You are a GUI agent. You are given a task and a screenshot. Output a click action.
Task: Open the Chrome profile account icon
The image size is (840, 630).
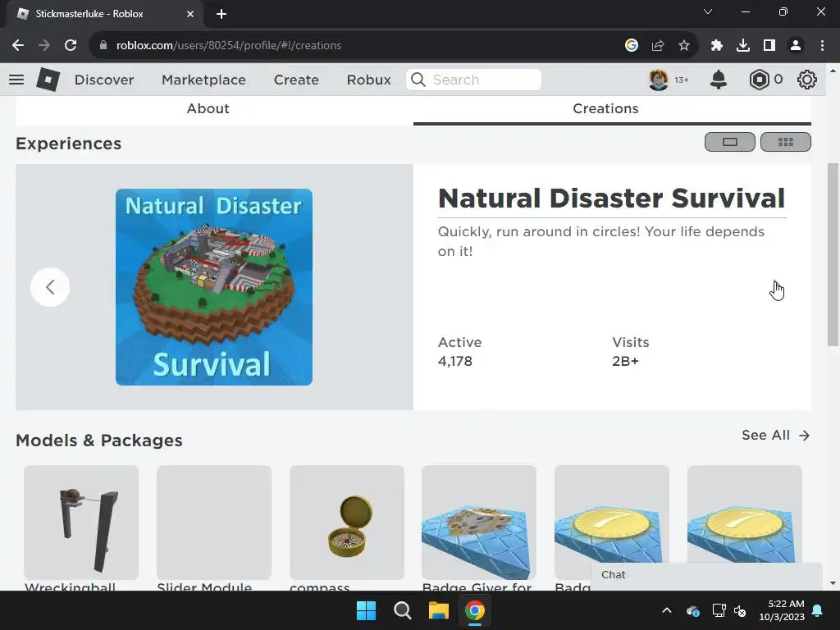pyautogui.click(x=796, y=46)
